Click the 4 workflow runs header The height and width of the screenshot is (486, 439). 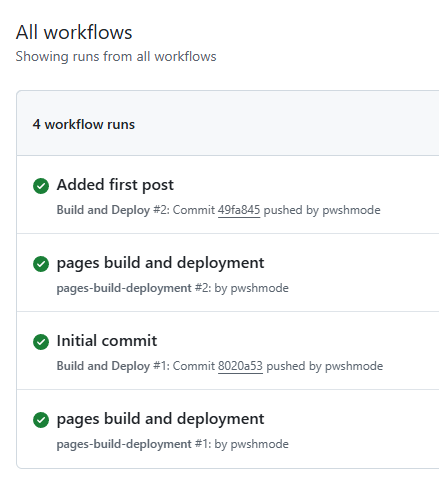pyautogui.click(x=84, y=124)
